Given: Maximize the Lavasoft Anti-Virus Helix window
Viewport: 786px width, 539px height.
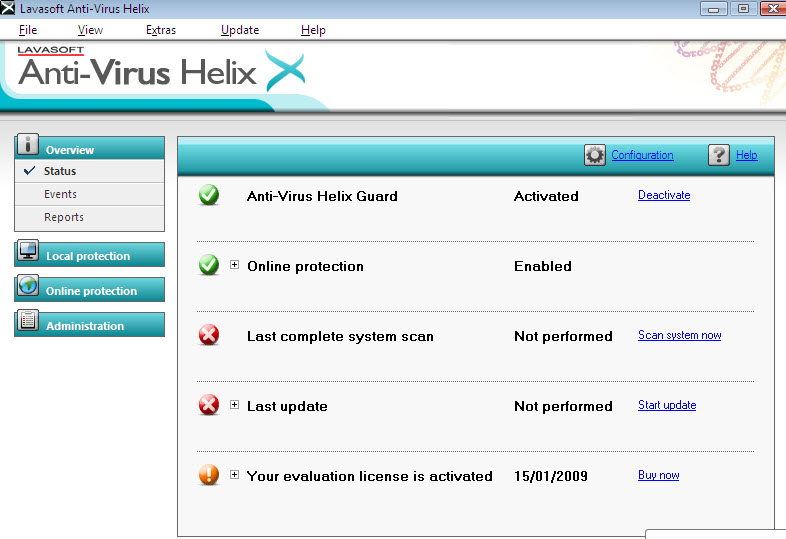Looking at the screenshot, I should pos(743,9).
